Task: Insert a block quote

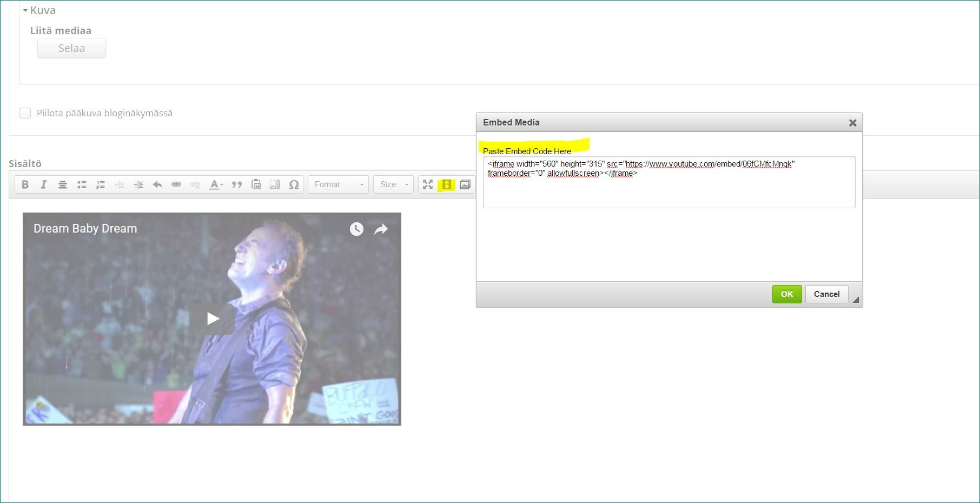Action: 236,184
